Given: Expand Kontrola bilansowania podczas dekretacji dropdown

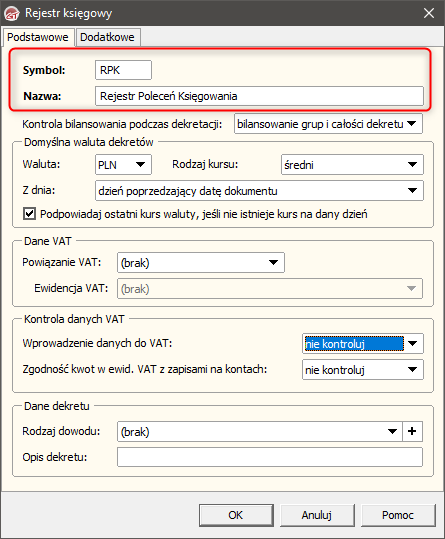Looking at the screenshot, I should pos(329,124).
